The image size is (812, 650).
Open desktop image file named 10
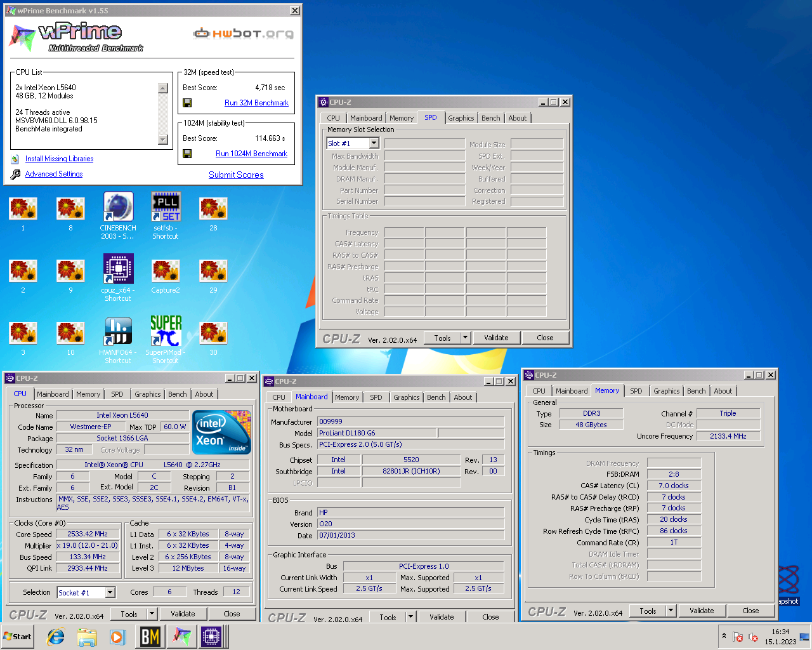(x=70, y=338)
